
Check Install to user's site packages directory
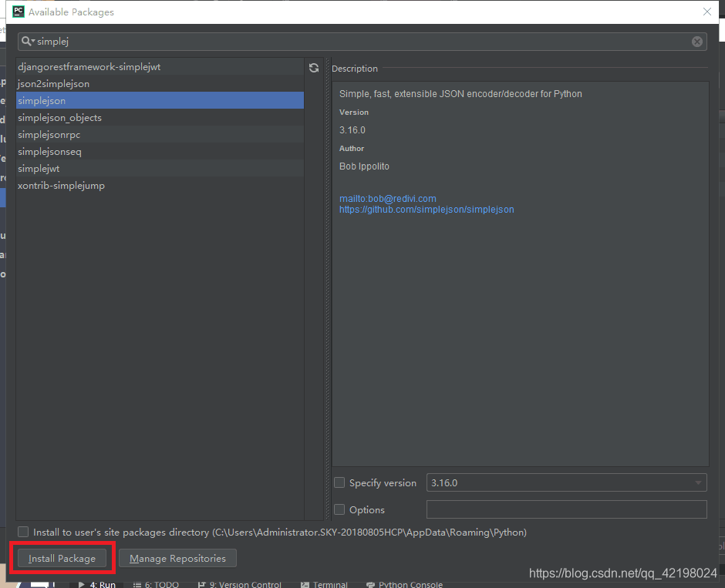click(x=23, y=532)
